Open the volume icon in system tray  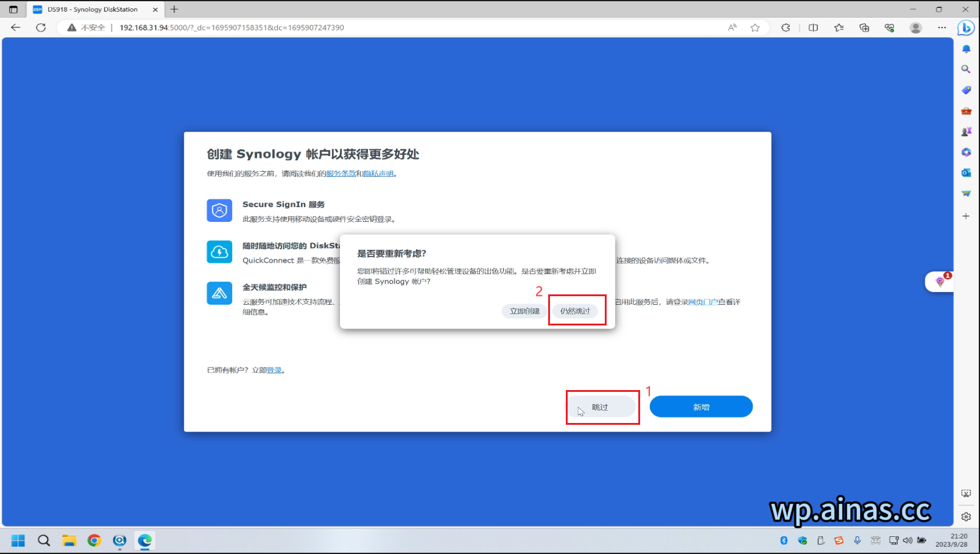pos(907,541)
